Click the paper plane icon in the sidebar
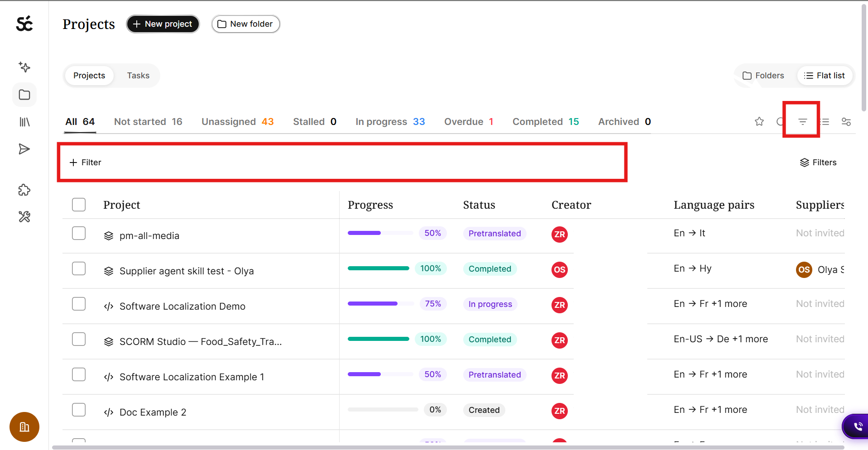The image size is (868, 450). [x=24, y=149]
